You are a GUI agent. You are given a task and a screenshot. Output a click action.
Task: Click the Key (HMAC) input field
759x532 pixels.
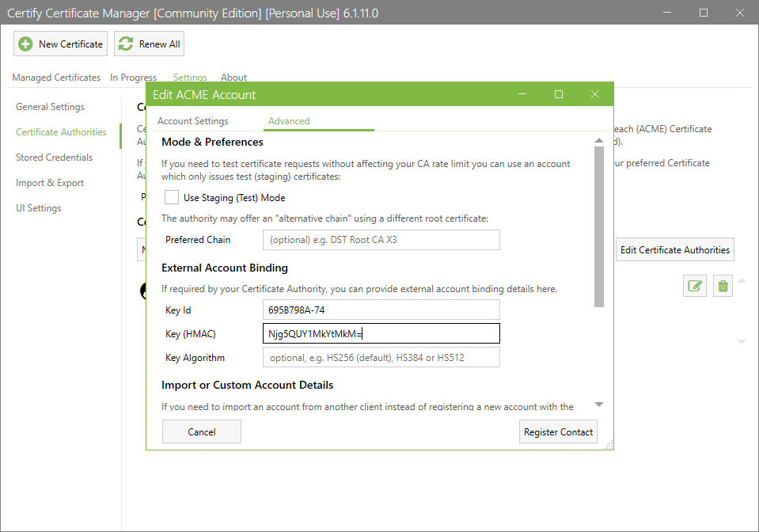381,333
